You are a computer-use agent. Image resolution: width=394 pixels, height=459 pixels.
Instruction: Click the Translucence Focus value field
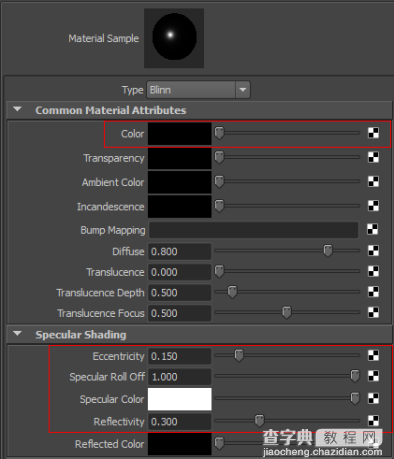pyautogui.click(x=180, y=313)
